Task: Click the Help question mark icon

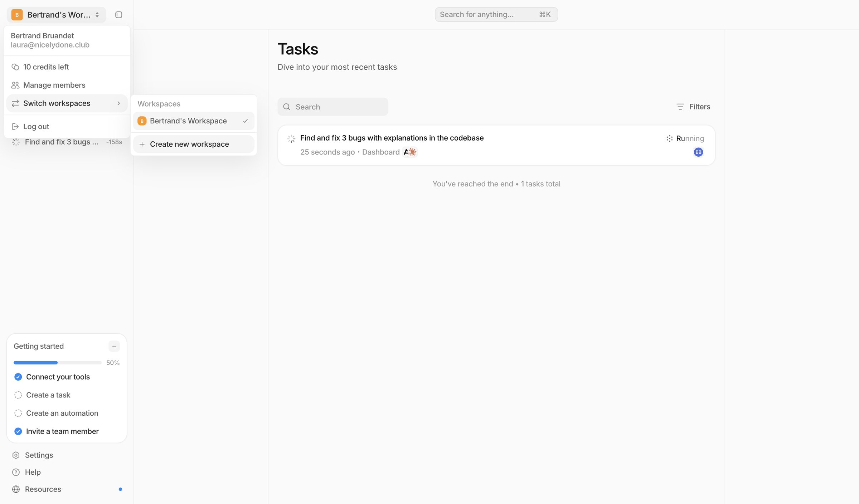Action: tap(16, 472)
